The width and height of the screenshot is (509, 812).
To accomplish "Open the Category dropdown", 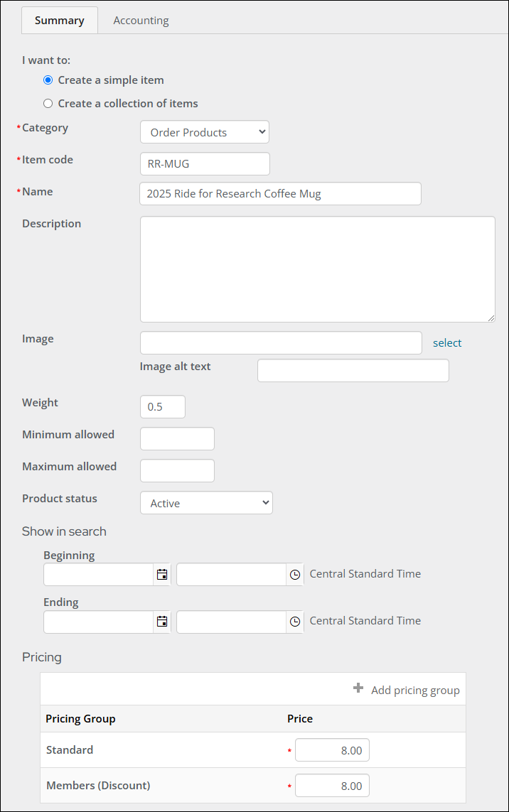I will 205,132.
